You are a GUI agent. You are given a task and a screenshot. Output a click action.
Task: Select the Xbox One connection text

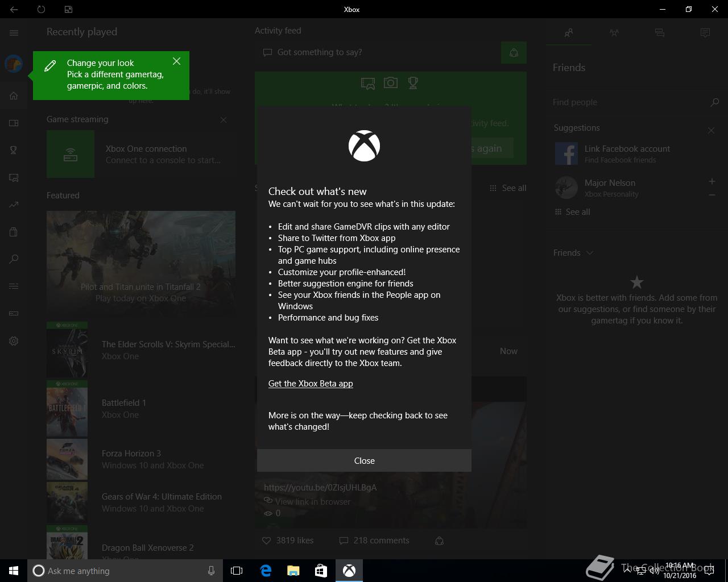tap(146, 149)
